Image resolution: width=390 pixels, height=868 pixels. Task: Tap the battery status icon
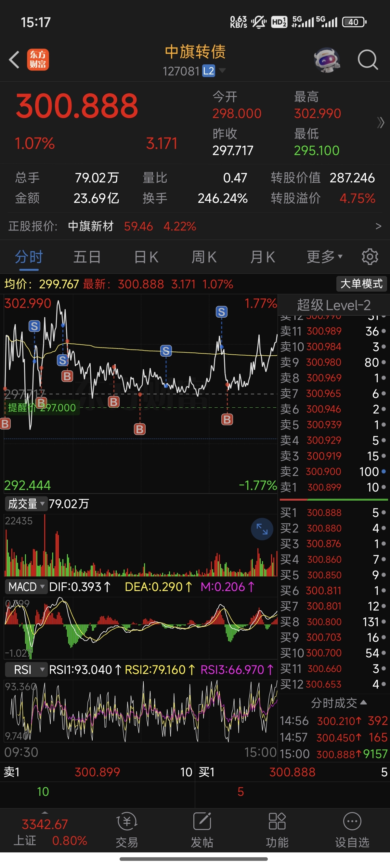[354, 22]
